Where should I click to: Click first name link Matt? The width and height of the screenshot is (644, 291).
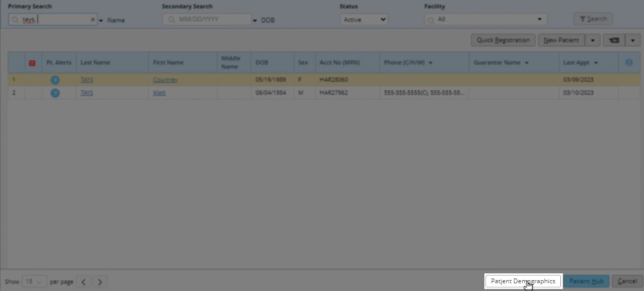point(159,93)
